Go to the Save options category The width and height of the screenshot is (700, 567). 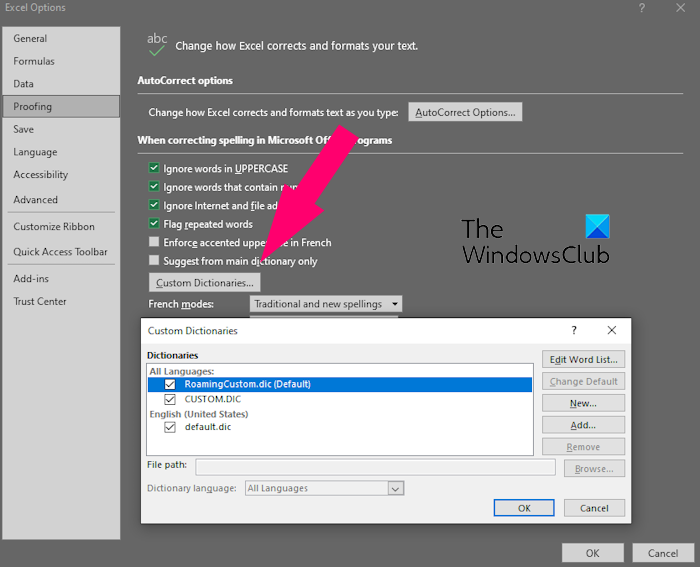61,129
